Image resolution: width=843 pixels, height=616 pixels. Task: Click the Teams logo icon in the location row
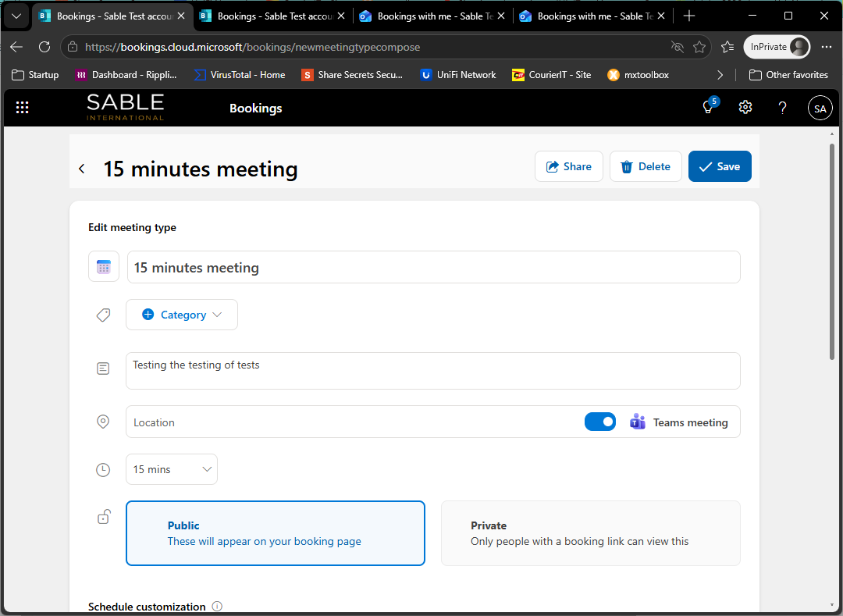(638, 422)
